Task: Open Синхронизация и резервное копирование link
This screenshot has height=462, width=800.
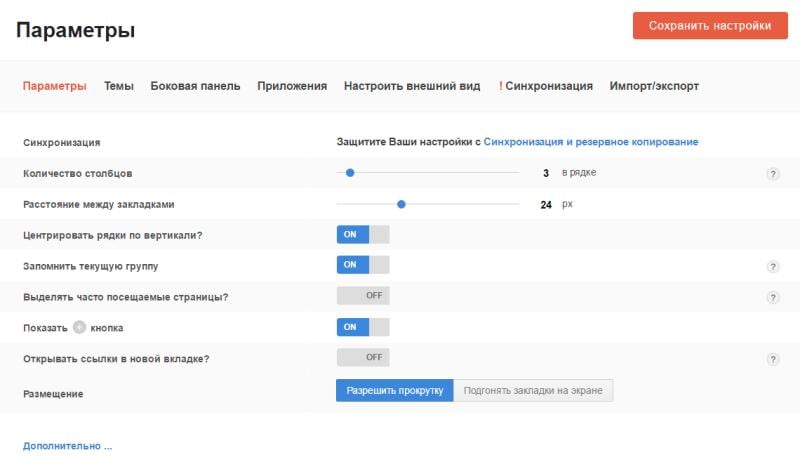Action: [591, 142]
